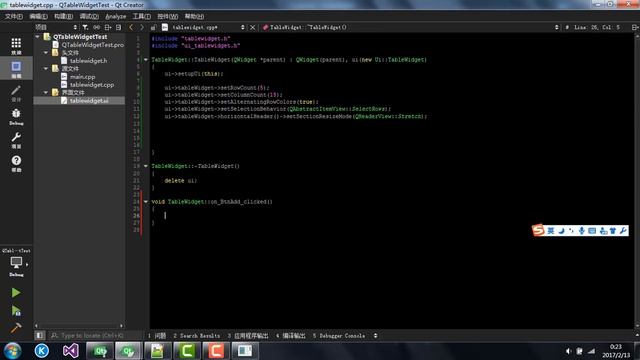This screenshot has width=640, height=360.
Task: Toggle file lock icon in editor toolbar
Action: (153, 27)
